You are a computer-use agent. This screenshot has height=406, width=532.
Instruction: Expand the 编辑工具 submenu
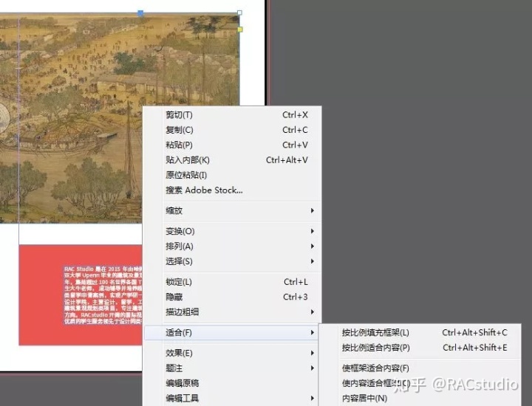coord(233,398)
